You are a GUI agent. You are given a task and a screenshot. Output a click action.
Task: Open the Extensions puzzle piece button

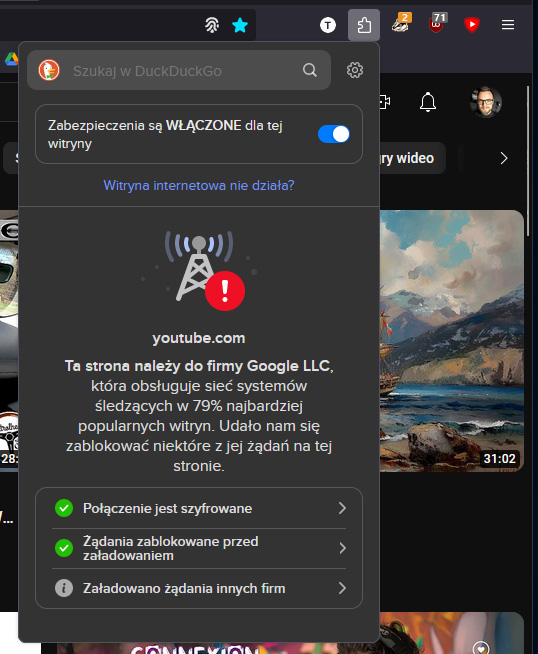point(364,25)
